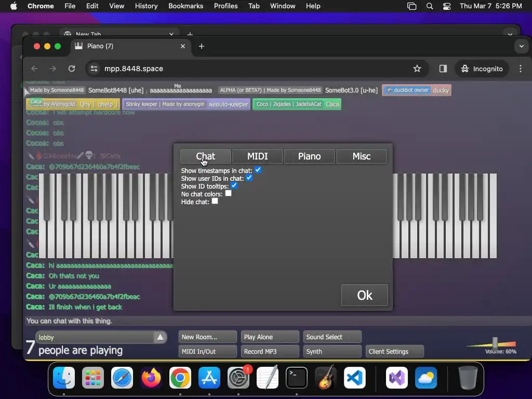Switch to the MIDI settings tab
Screen dimensions: 532x399
(x=258, y=156)
